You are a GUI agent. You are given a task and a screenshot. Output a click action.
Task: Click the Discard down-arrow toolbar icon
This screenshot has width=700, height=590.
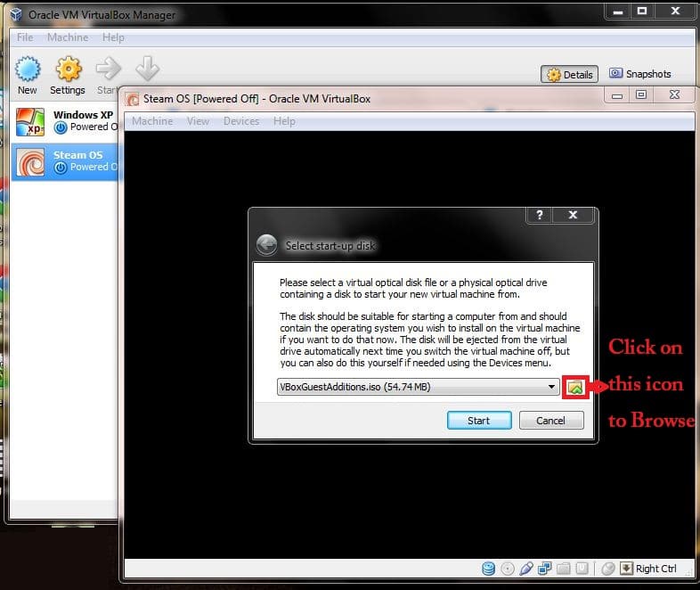tap(147, 69)
